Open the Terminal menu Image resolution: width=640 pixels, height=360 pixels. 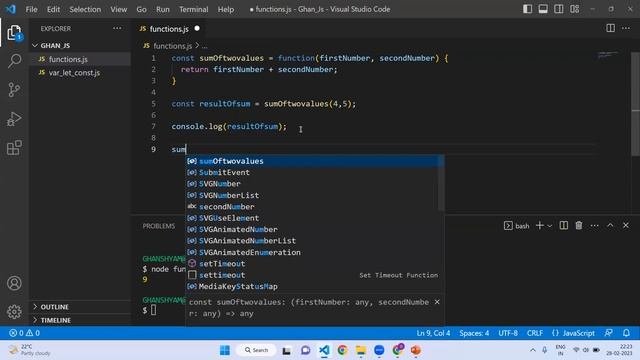pyautogui.click(x=193, y=9)
